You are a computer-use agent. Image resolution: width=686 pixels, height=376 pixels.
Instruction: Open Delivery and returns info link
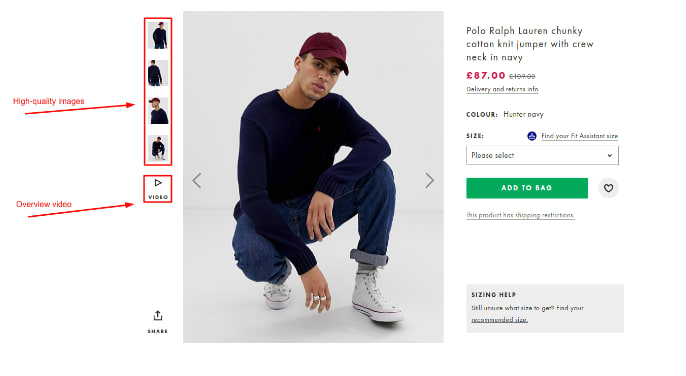pos(502,89)
